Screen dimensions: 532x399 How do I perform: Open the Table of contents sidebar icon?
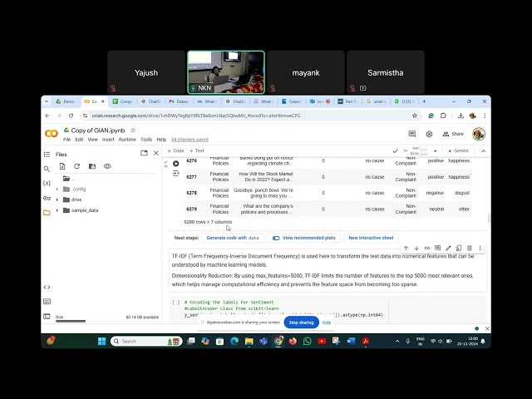[47, 155]
